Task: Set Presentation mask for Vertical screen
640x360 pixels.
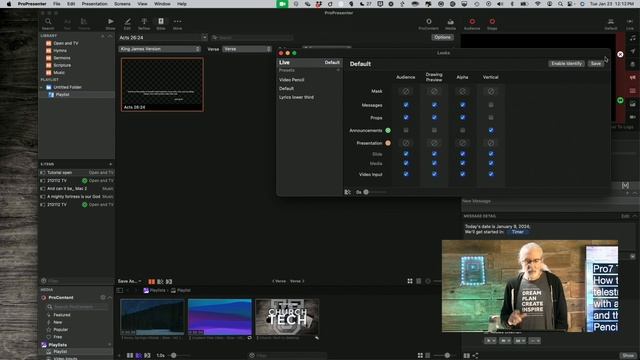Action: pos(491,143)
